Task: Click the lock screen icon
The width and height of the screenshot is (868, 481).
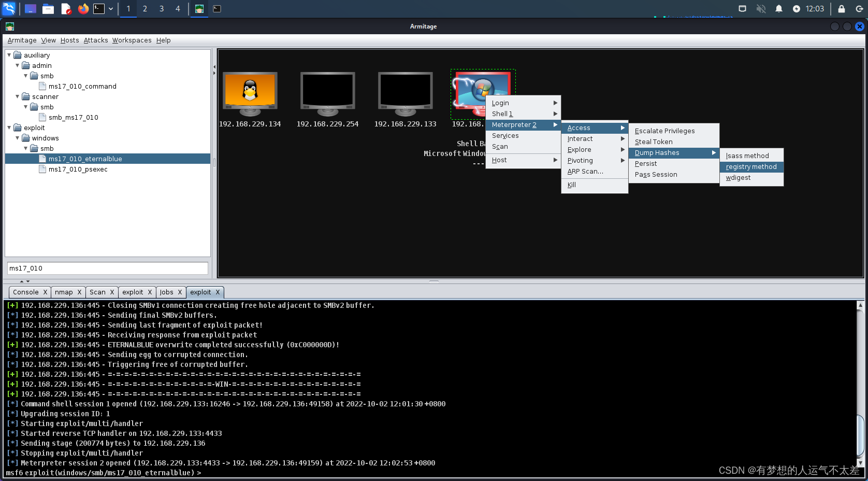Action: point(842,9)
